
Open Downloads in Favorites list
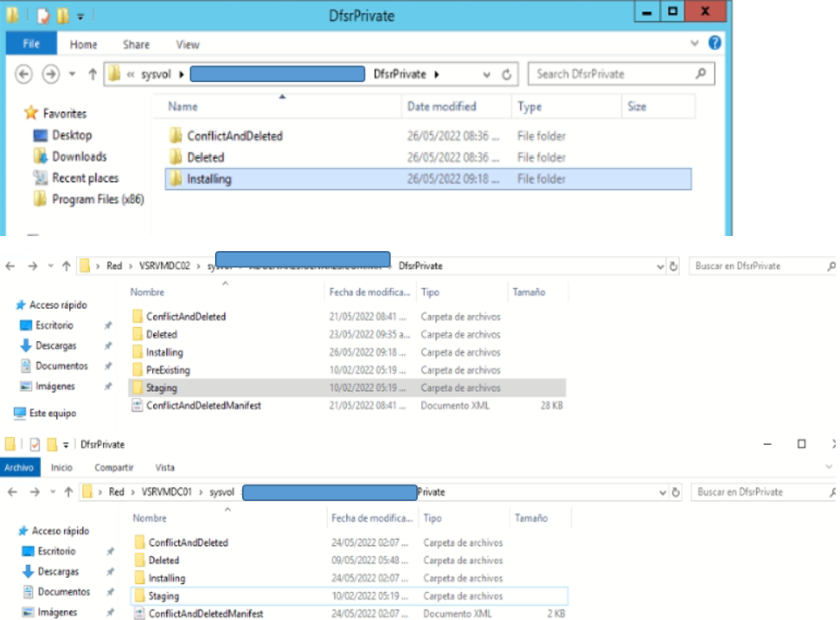[80, 157]
